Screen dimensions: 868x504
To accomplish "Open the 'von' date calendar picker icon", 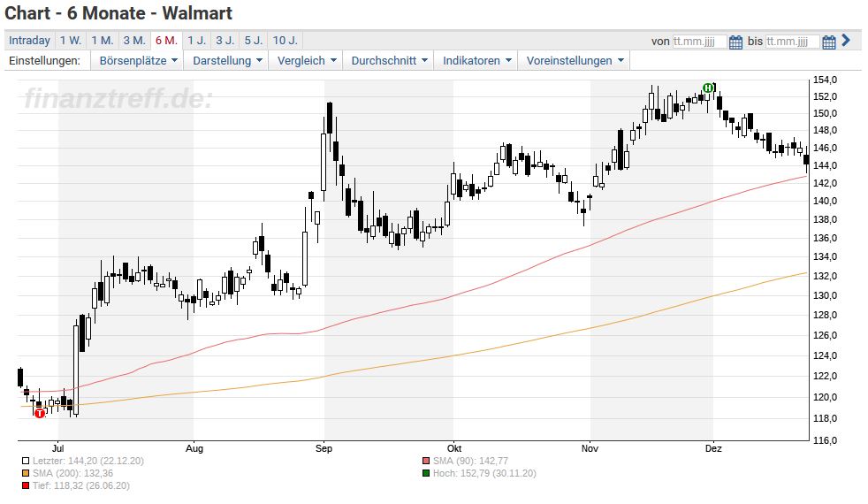I will 735,42.
